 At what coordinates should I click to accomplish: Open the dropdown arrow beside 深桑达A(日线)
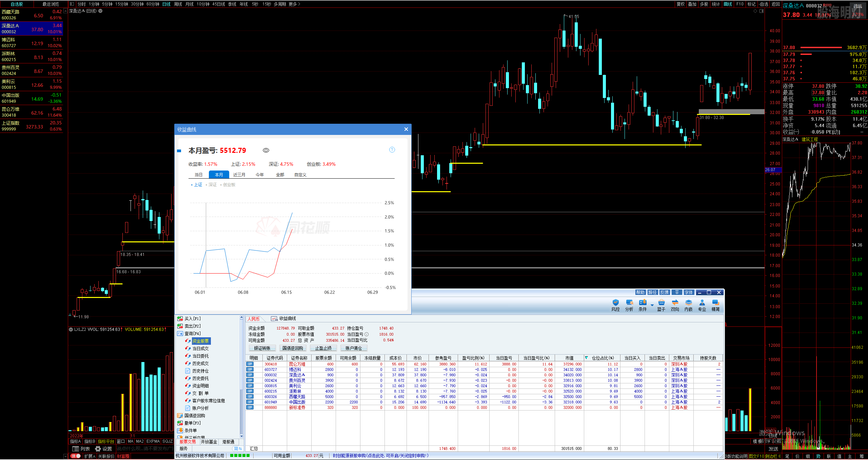pos(101,11)
